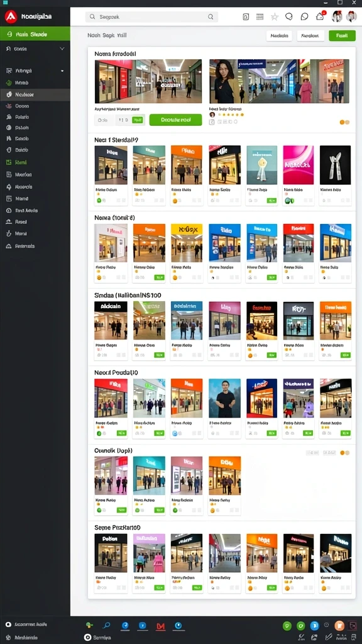Click the large green button under featured image

(176, 120)
